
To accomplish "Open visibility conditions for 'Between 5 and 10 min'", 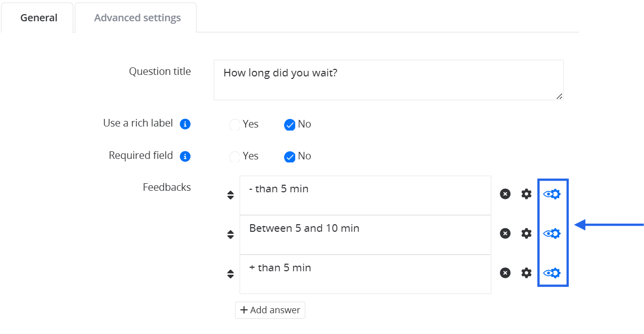I will 552,233.
